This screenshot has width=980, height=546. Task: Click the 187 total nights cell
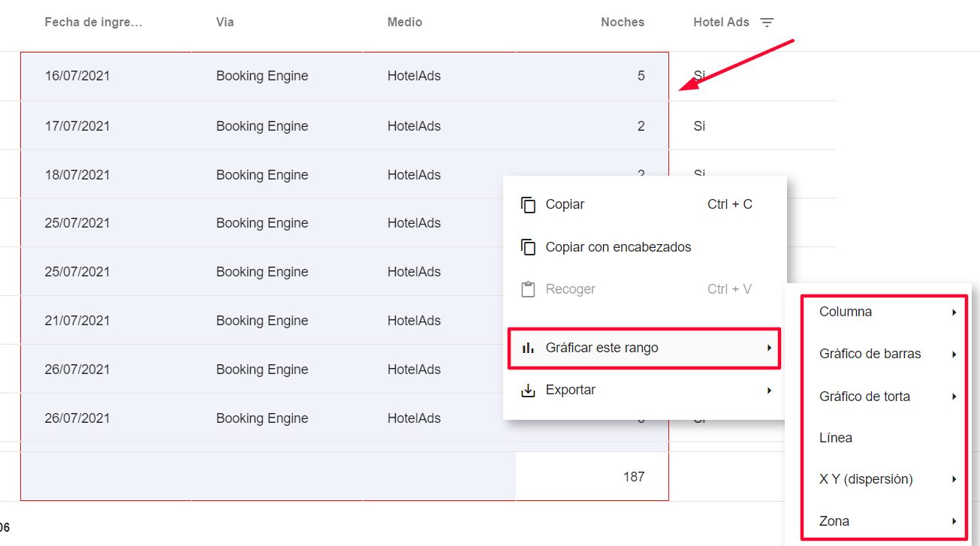[x=633, y=476]
